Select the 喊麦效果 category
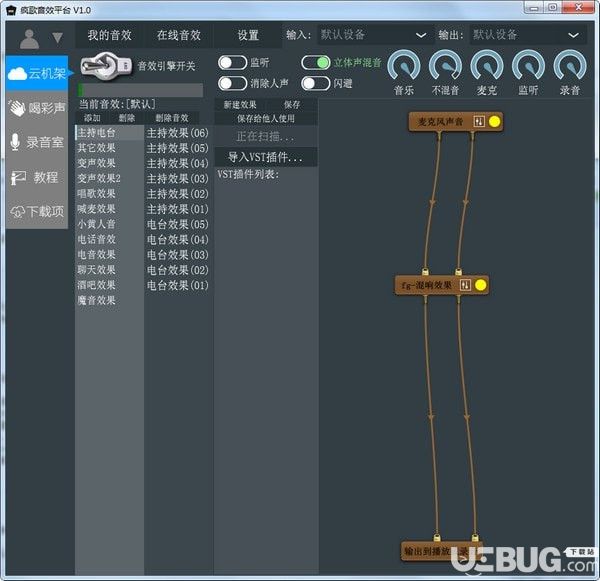The width and height of the screenshot is (600, 581). [109, 209]
